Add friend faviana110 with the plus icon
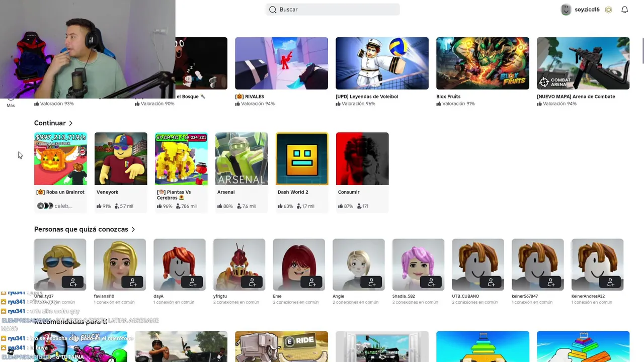 [x=133, y=283]
